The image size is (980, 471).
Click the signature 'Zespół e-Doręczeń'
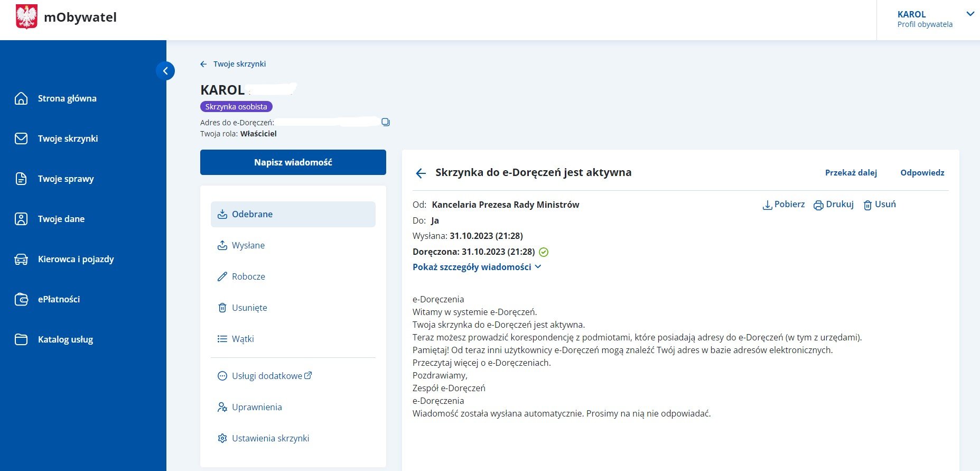coord(449,388)
